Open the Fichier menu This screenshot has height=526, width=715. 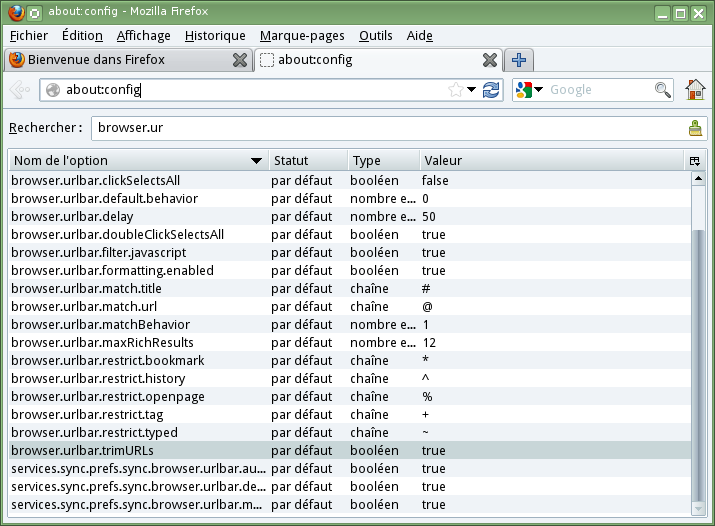tap(29, 36)
